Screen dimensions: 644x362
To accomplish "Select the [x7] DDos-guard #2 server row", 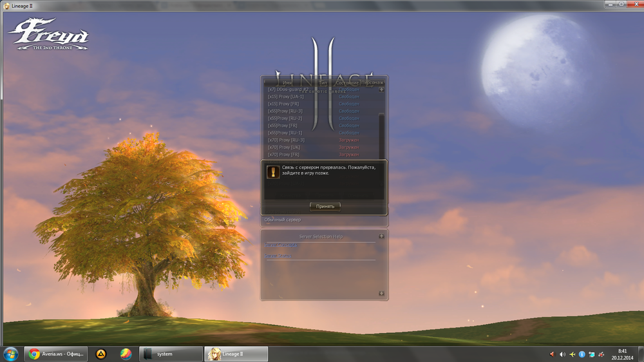I will pyautogui.click(x=289, y=90).
